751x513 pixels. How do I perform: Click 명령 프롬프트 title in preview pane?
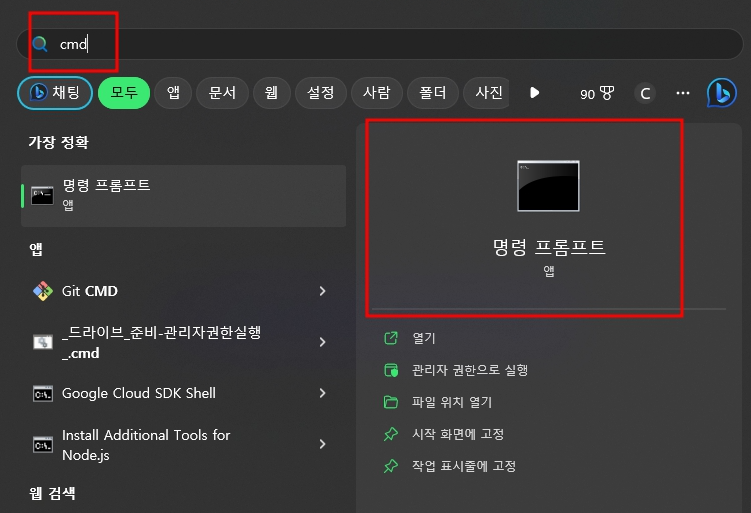(549, 247)
